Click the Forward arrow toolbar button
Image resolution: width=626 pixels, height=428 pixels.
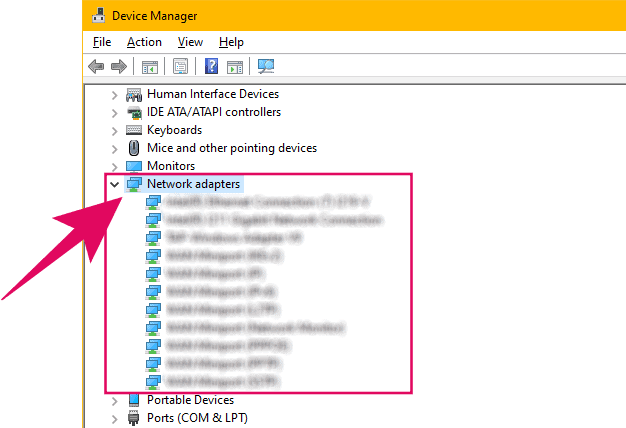119,66
